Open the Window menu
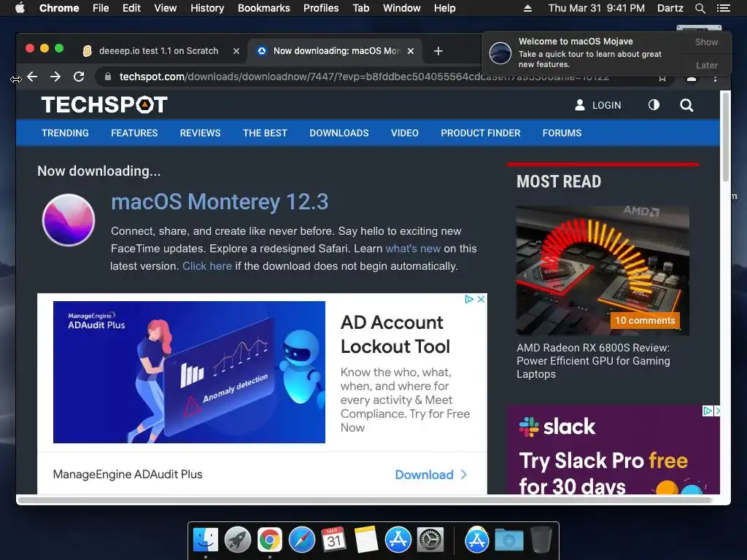The image size is (747, 560). pyautogui.click(x=402, y=8)
